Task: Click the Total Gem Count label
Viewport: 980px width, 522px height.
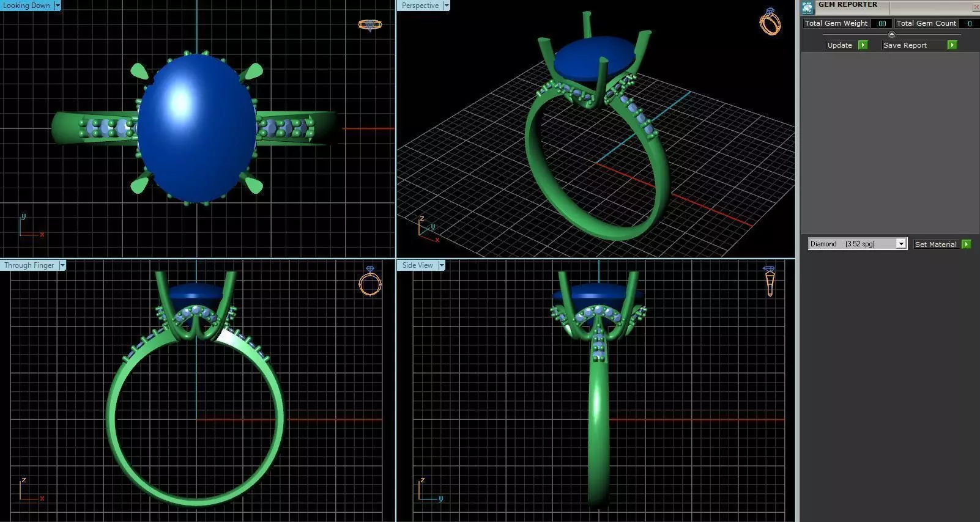Action: 926,23
